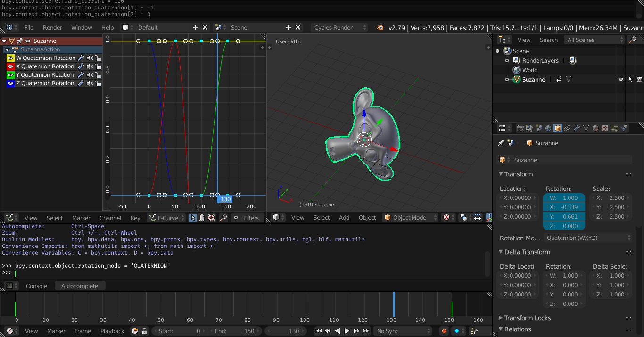Click the magnifier icon in Graph Editor header
The width and height of the screenshot is (644, 337).
click(223, 218)
